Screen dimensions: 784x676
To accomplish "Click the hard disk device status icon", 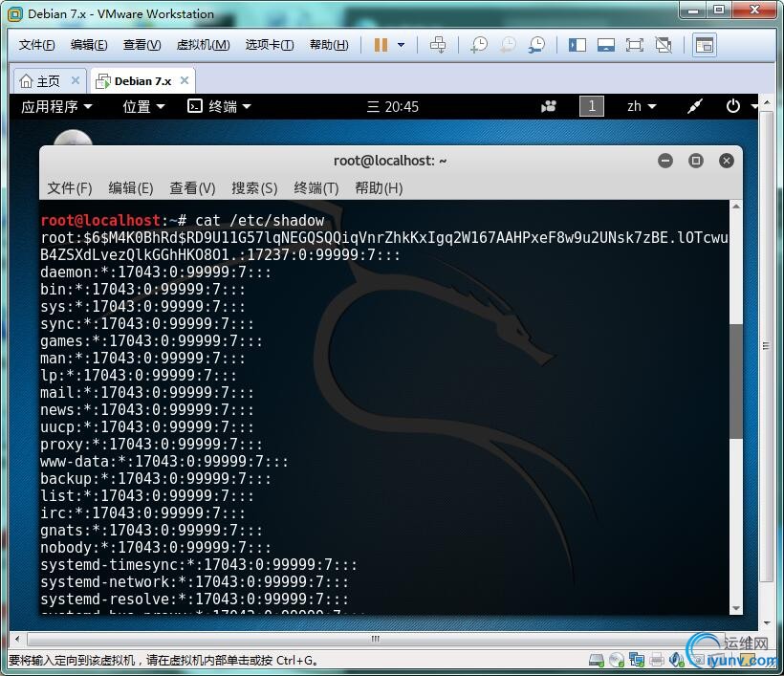I will (596, 661).
